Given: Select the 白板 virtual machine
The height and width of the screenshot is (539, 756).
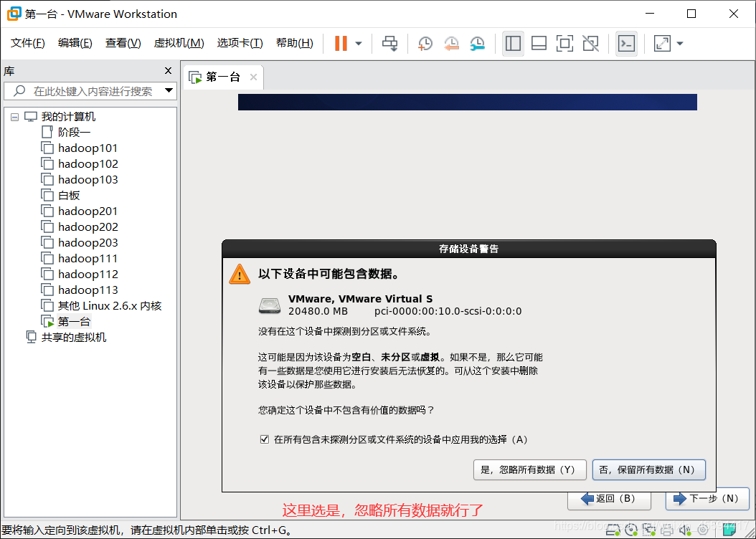Looking at the screenshot, I should coord(69,195).
